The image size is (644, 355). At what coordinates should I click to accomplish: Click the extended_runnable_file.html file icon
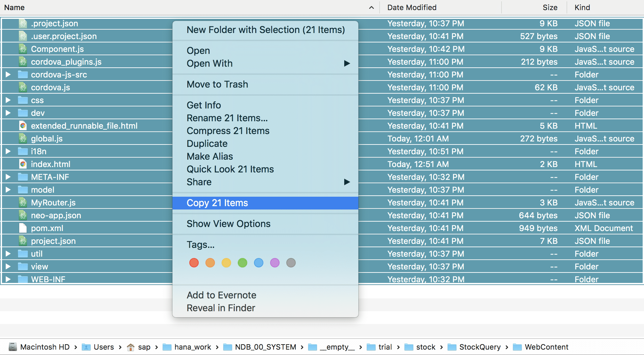tap(23, 126)
